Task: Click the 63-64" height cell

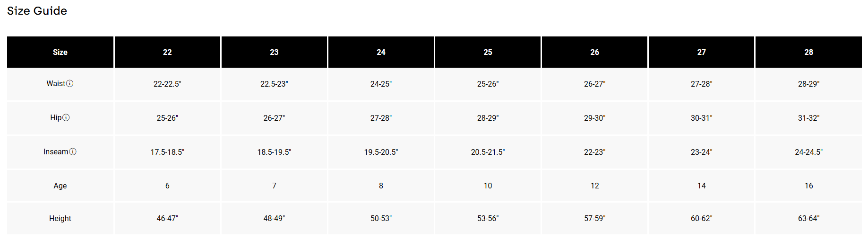Action: pyautogui.click(x=808, y=219)
